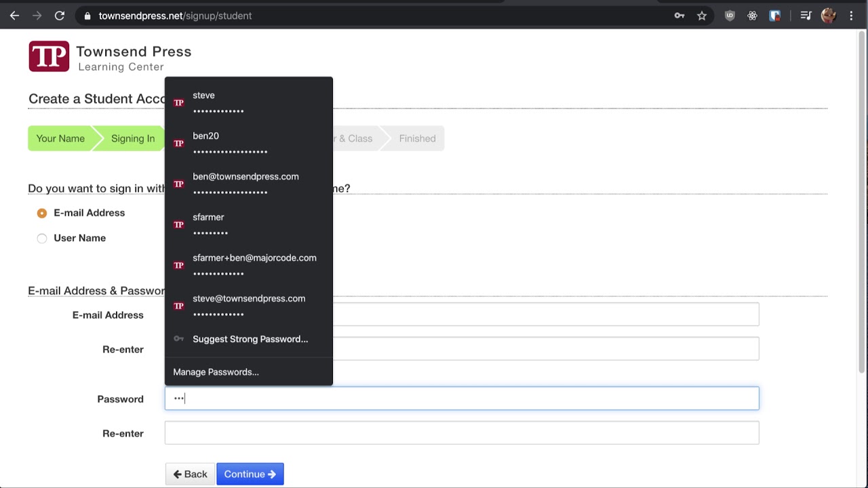
Task: Select Suggest Strong Password option
Action: coord(249,339)
